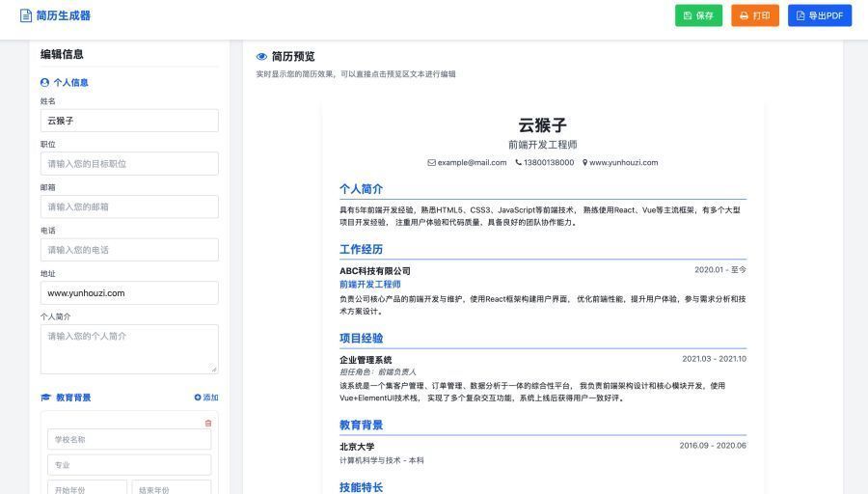This screenshot has width=868, height=494.
Task: Click the date 2021.03 - 2021.10
Action: (x=714, y=359)
